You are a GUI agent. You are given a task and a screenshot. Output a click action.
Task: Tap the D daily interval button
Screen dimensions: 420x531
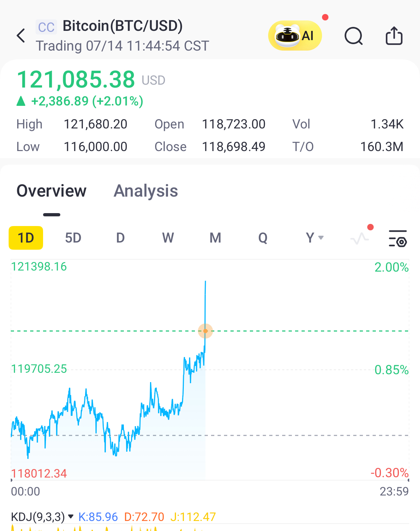(121, 238)
